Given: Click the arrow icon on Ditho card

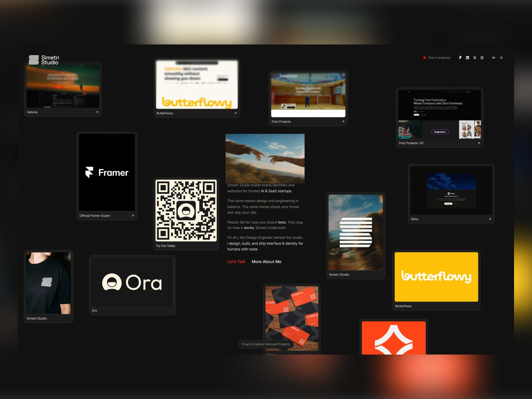Looking at the screenshot, I should point(490,219).
